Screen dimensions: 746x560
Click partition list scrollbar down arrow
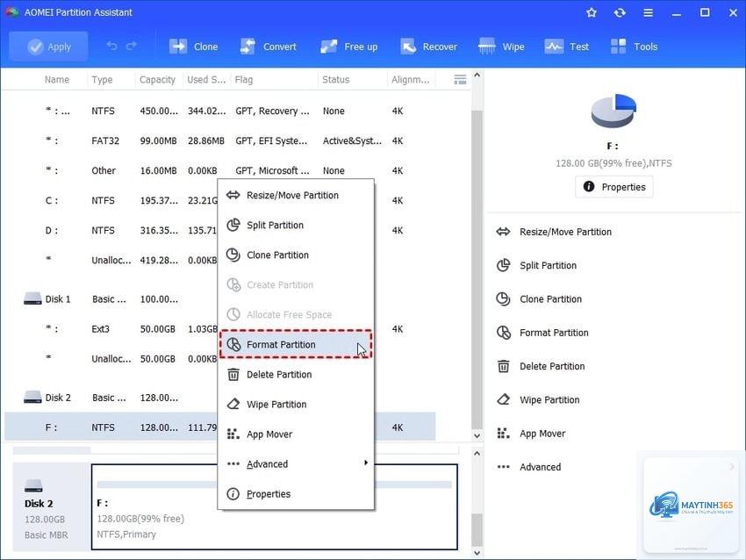(x=477, y=435)
